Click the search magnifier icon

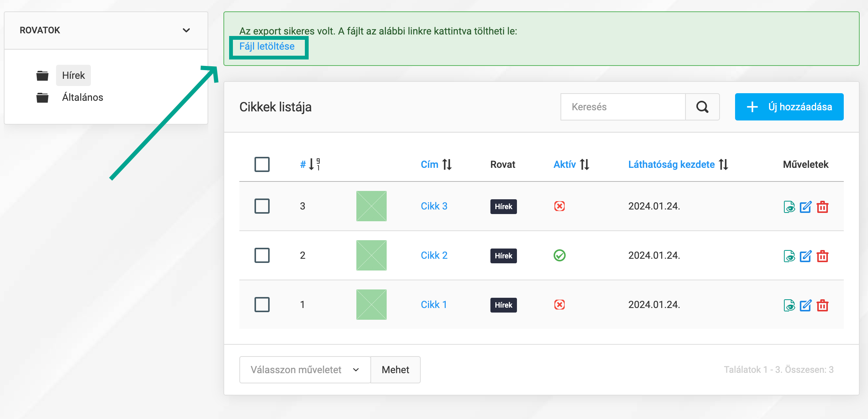pyautogui.click(x=703, y=107)
